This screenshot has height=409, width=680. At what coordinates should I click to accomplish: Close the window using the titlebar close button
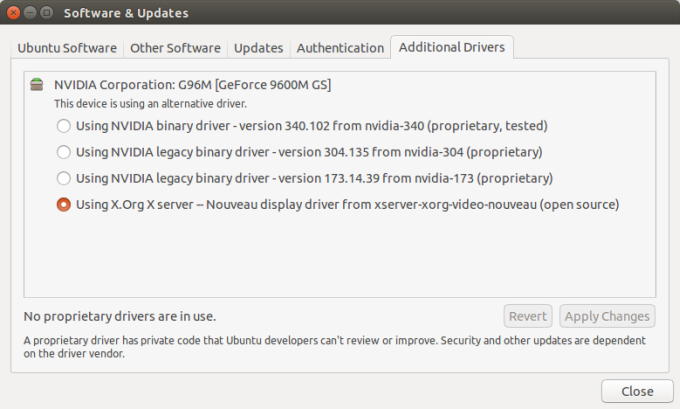pos(13,13)
